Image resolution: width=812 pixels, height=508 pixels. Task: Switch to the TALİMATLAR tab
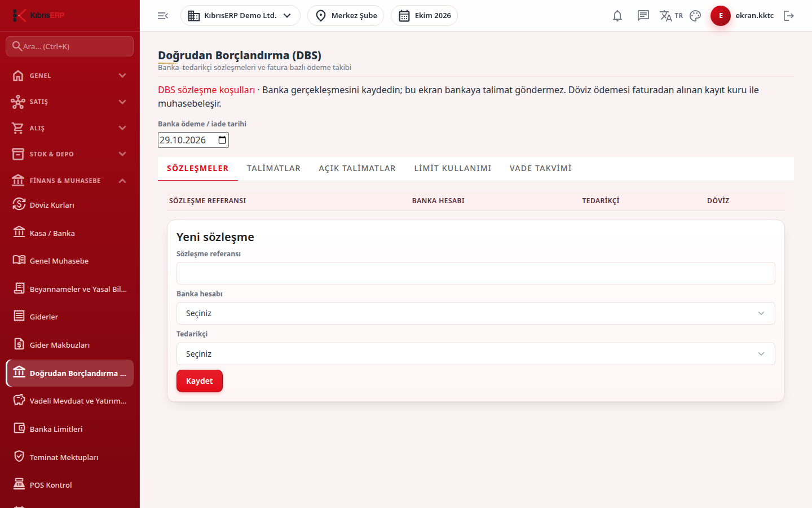tap(273, 168)
